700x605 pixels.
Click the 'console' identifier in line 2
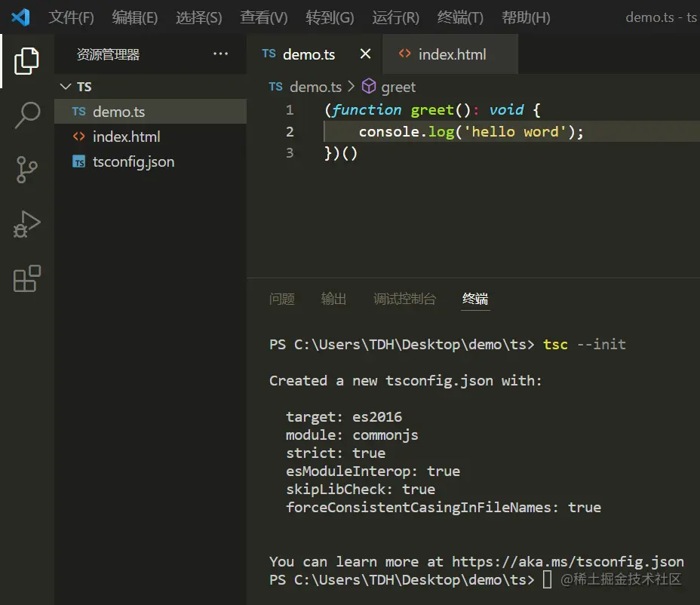click(388, 132)
